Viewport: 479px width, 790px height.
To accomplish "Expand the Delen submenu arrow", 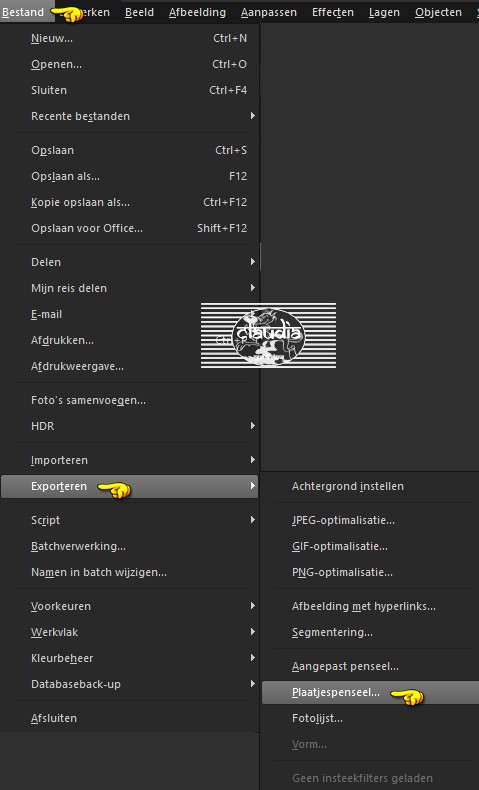I will coord(252,262).
